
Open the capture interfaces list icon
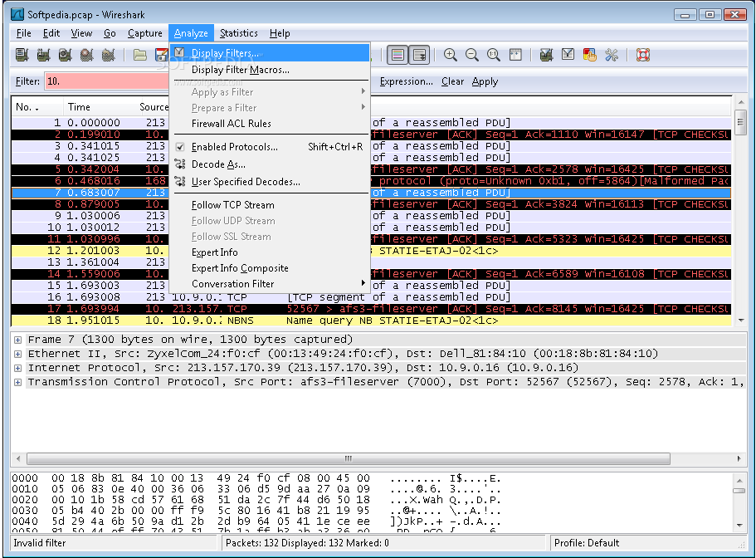pyautogui.click(x=22, y=55)
